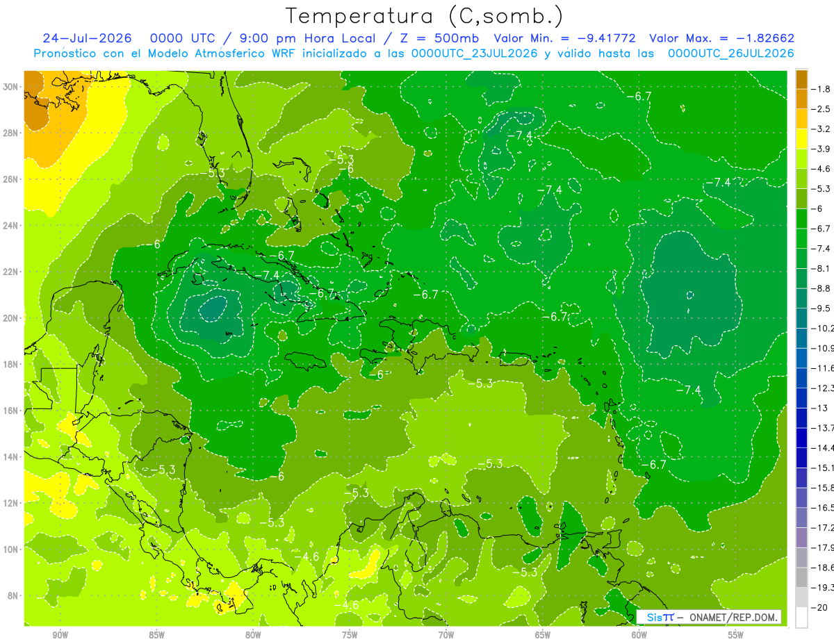Click the -17.9 colorbar scale label
This screenshot has height=644, width=834.
point(823,547)
